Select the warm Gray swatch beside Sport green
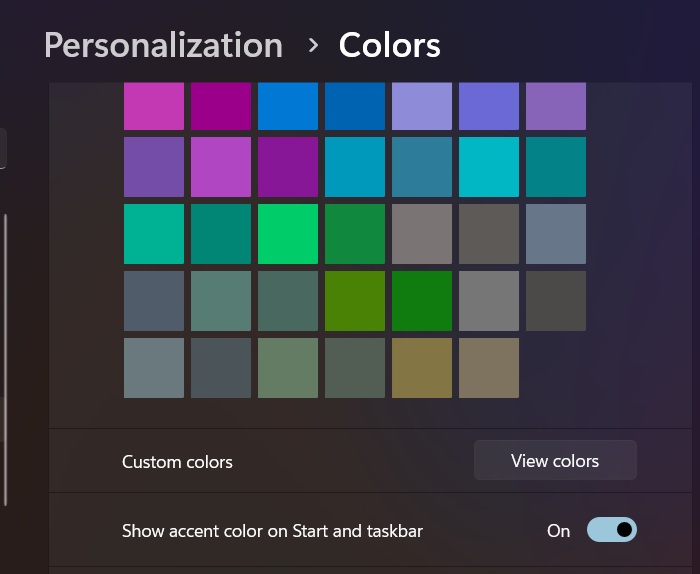 click(421, 234)
